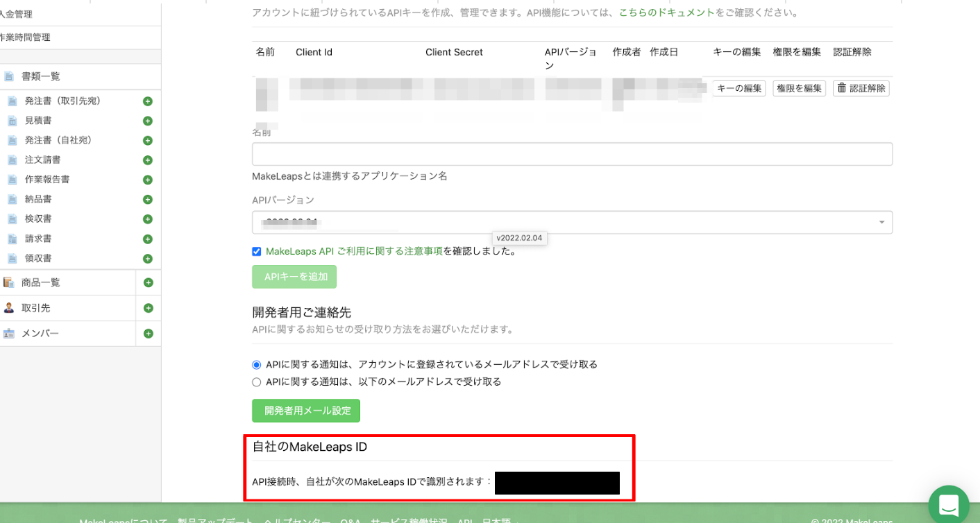This screenshot has width=980, height=523.
Task: Click plus icon next to メンバー
Action: click(148, 334)
